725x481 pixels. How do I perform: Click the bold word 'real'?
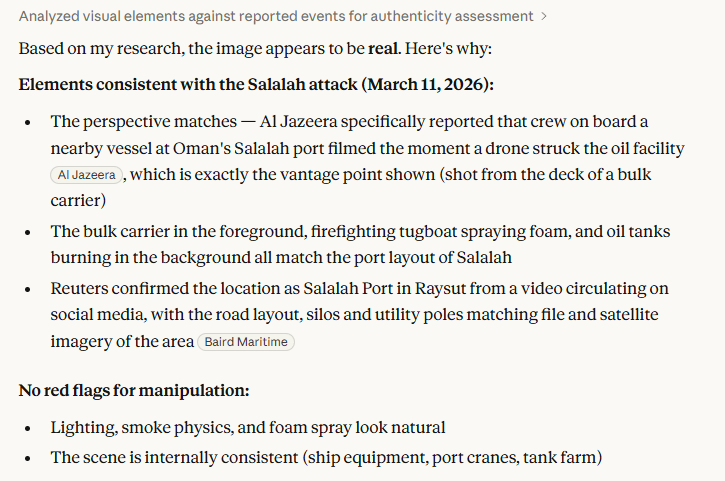(386, 49)
